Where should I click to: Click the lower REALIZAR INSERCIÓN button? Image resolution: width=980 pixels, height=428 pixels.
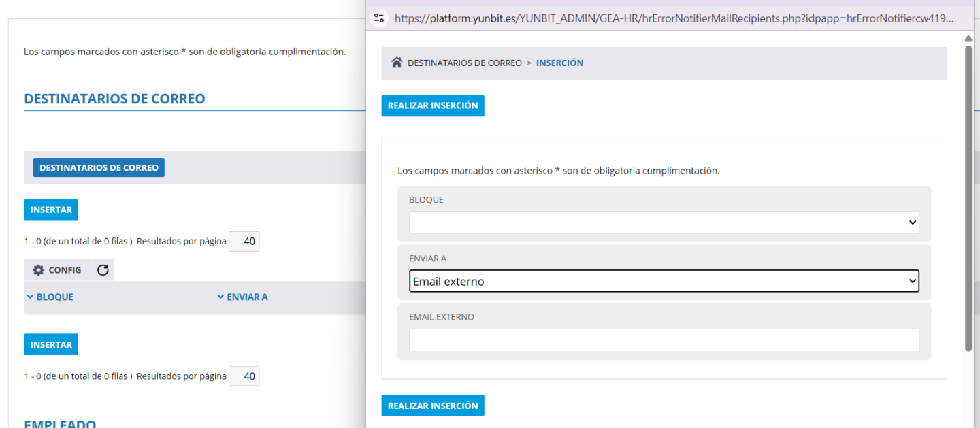(433, 406)
